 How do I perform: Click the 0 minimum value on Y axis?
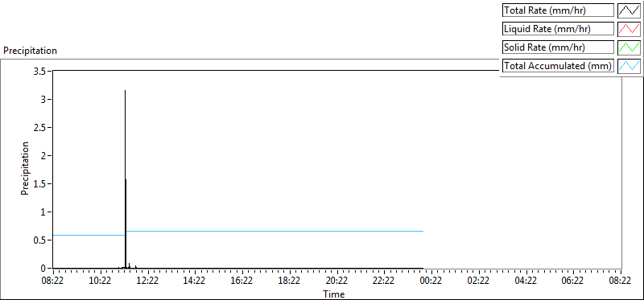tap(44, 269)
